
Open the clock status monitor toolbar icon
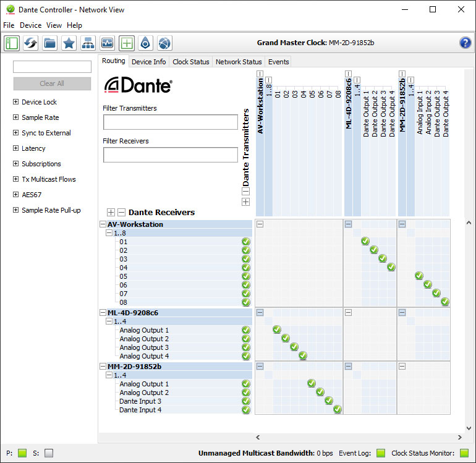[x=108, y=43]
